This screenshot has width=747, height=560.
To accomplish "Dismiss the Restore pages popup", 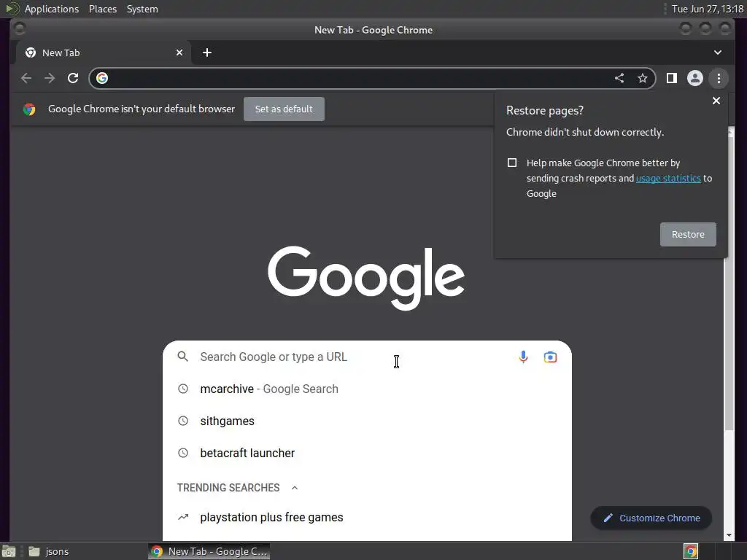I will [x=716, y=101].
